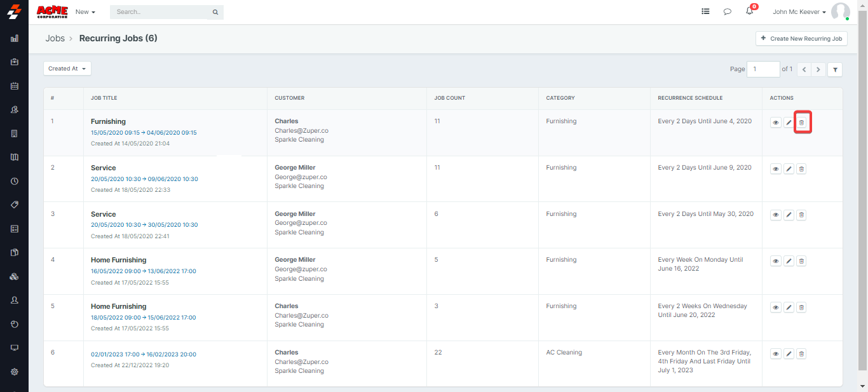Open the settings gear in sidebar
The width and height of the screenshot is (868, 392).
(x=15, y=372)
